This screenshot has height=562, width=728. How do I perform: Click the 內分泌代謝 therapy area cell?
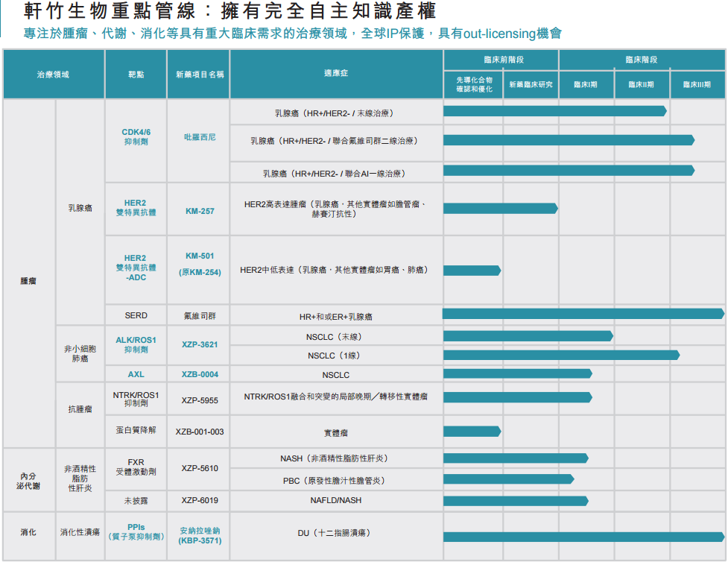click(x=28, y=482)
